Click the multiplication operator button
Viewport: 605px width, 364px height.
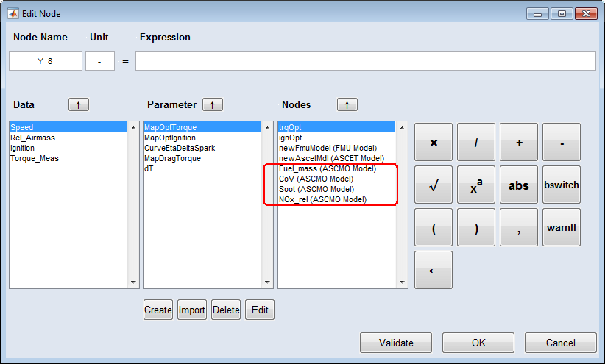(434, 143)
